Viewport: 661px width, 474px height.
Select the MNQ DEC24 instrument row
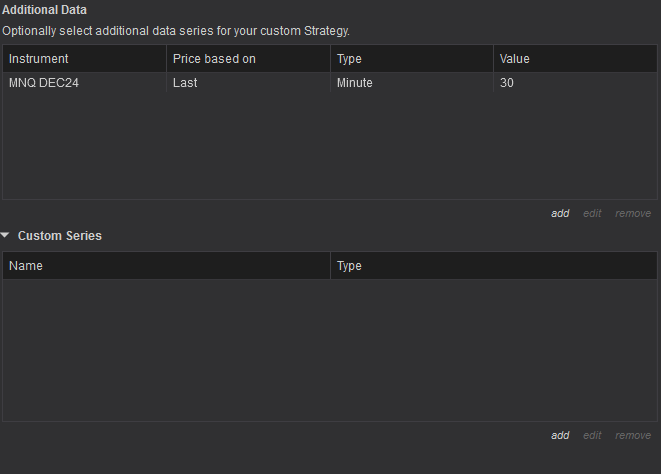pyautogui.click(x=44, y=83)
